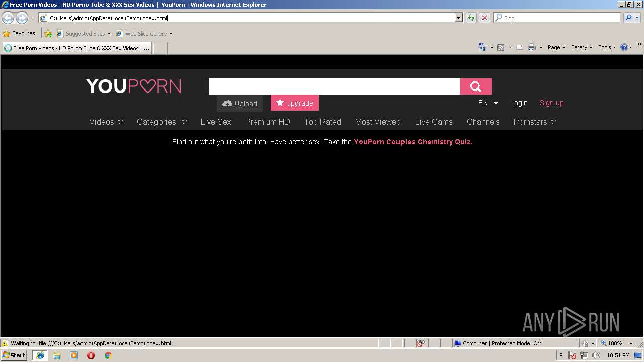This screenshot has height=362, width=644.
Task: Open the Top Rated link
Action: coord(323,122)
